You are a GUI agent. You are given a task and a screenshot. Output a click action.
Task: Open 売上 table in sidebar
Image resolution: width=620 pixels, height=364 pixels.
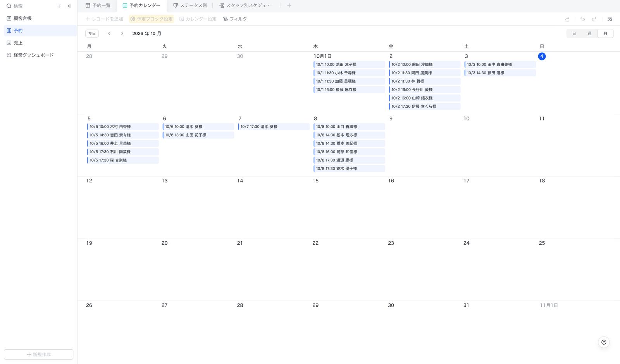tap(40, 43)
